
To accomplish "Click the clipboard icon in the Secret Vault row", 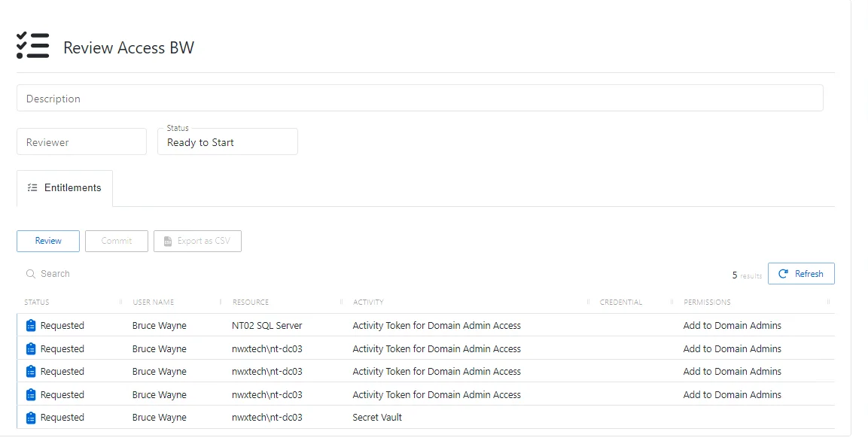I will coord(31,418).
